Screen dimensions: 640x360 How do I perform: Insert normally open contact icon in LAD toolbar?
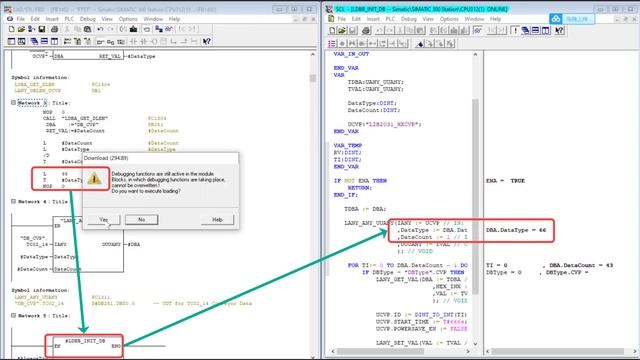coord(133,41)
